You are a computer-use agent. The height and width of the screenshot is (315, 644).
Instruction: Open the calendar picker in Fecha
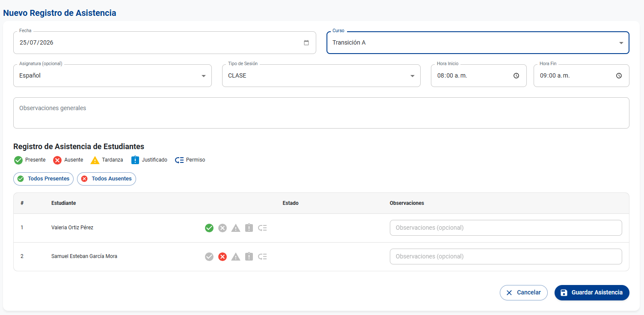tap(306, 43)
